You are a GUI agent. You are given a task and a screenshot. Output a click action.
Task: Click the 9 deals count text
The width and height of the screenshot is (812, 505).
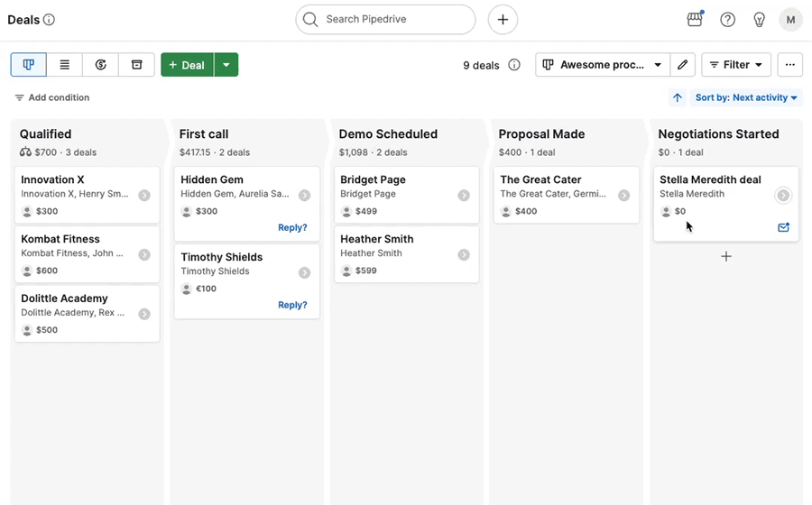point(481,65)
